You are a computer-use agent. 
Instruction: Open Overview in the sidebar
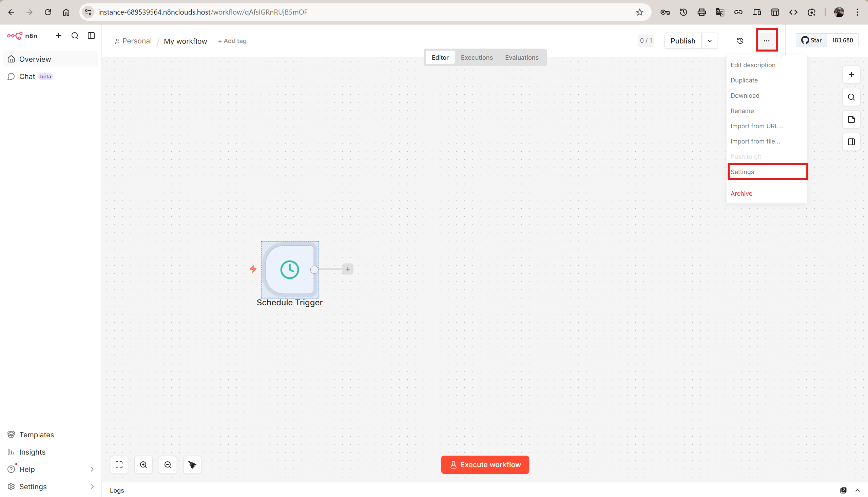click(51, 59)
